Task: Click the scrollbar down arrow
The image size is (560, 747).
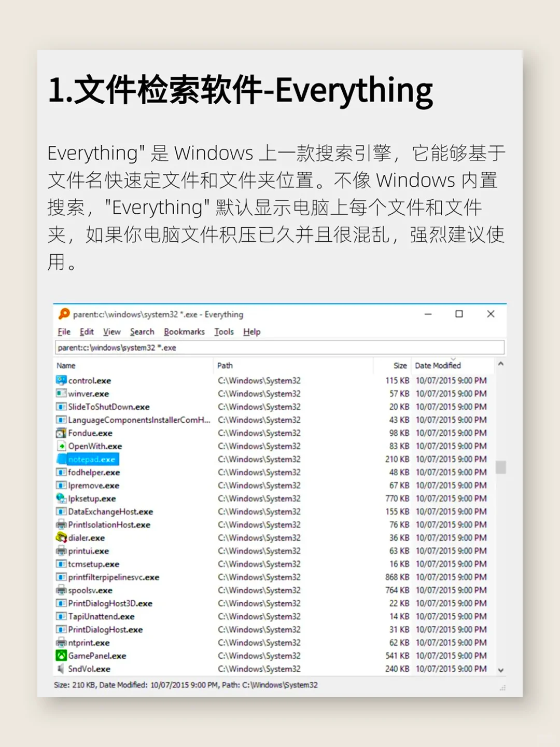Action: 500,670
